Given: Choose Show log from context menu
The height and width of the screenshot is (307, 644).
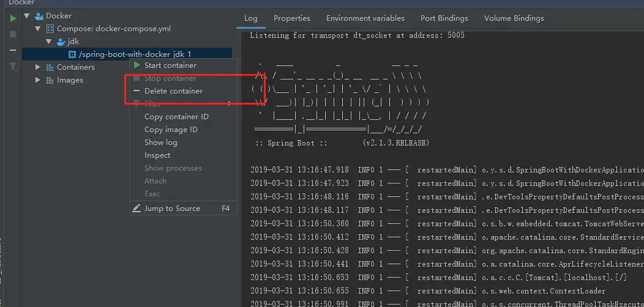Looking at the screenshot, I should pos(183,142).
